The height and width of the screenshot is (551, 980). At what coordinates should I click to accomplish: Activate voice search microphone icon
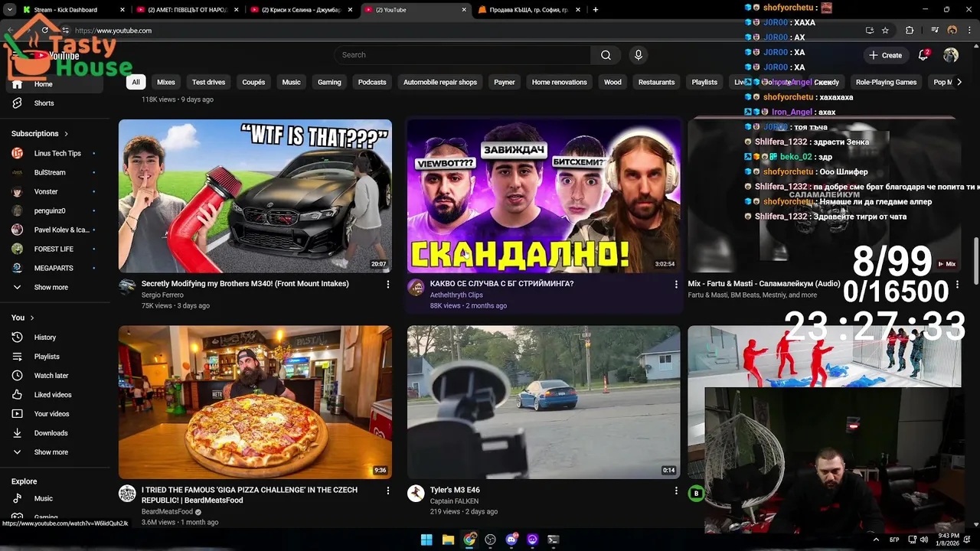point(639,55)
